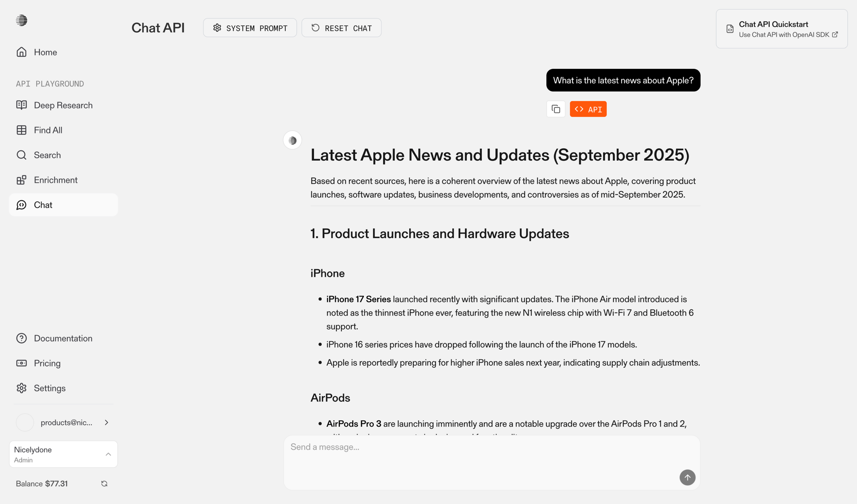Click the Balance $77.31 text

pos(42,484)
